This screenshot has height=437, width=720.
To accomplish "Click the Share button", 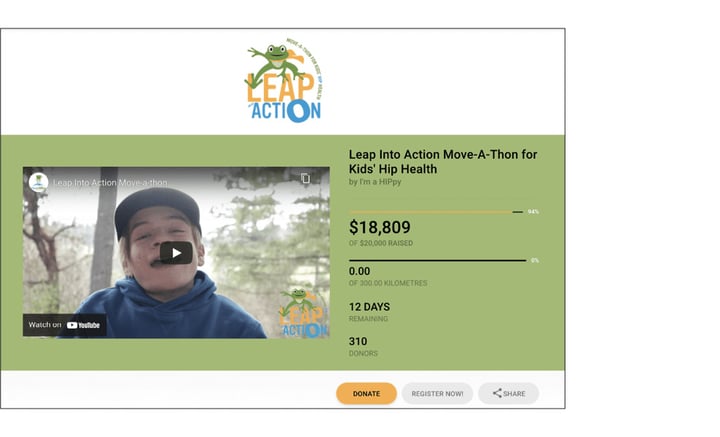I will [x=508, y=393].
